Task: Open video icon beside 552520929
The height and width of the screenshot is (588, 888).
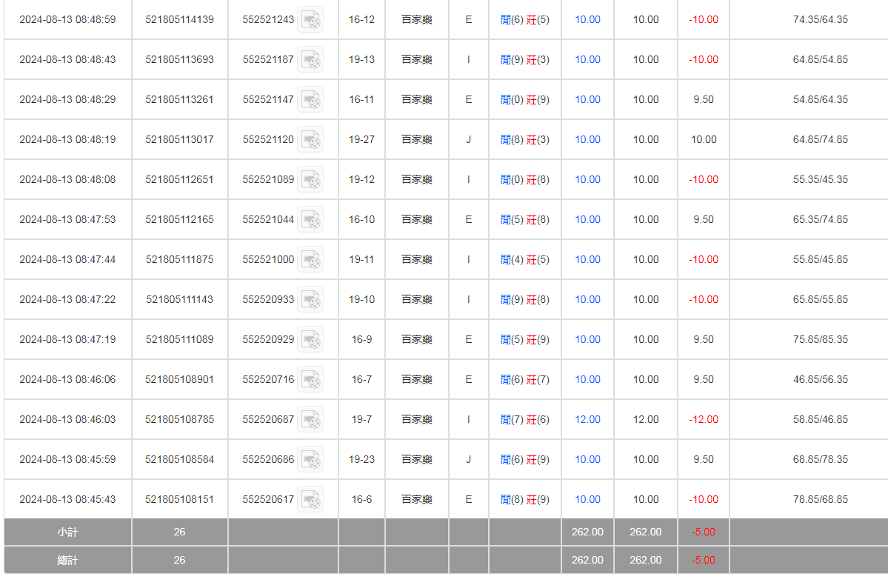Action: pos(310,340)
